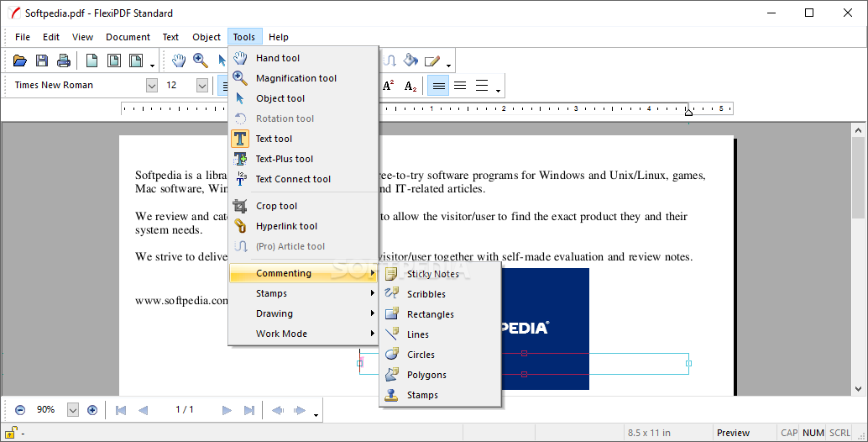Expand the Commenting submenu
The width and height of the screenshot is (868, 442).
(x=303, y=273)
